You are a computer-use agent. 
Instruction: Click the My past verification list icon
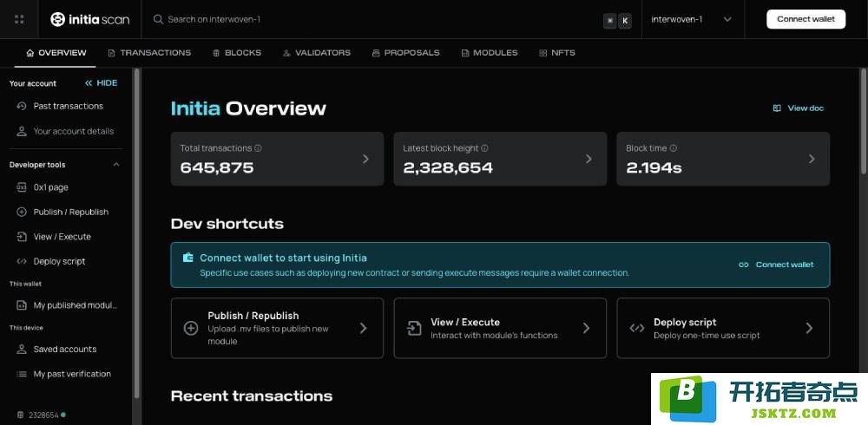(22, 374)
